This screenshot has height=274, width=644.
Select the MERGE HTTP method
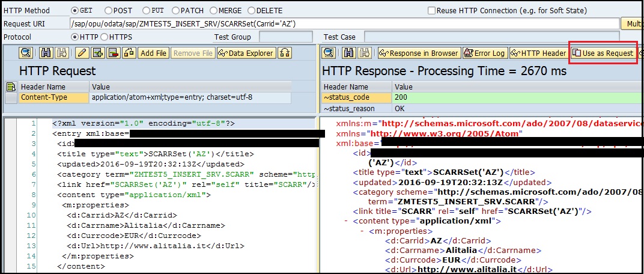point(214,11)
